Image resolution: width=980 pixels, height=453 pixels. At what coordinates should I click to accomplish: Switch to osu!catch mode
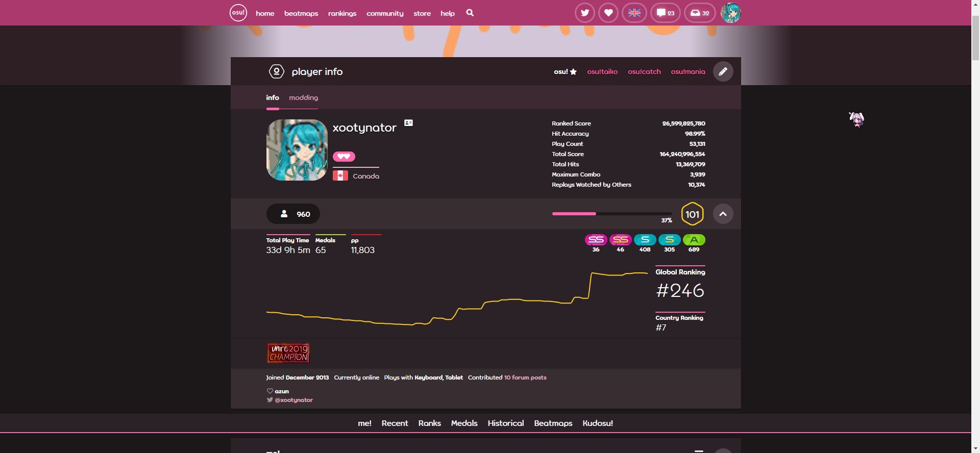[644, 71]
